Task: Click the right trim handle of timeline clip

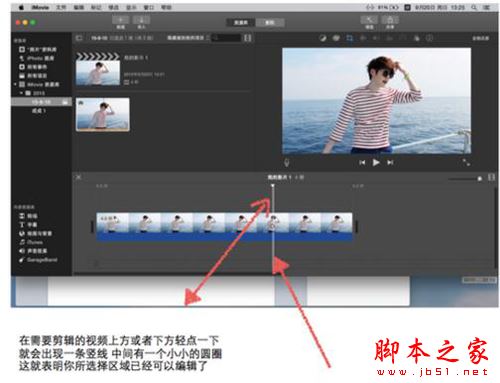Action: (356, 227)
